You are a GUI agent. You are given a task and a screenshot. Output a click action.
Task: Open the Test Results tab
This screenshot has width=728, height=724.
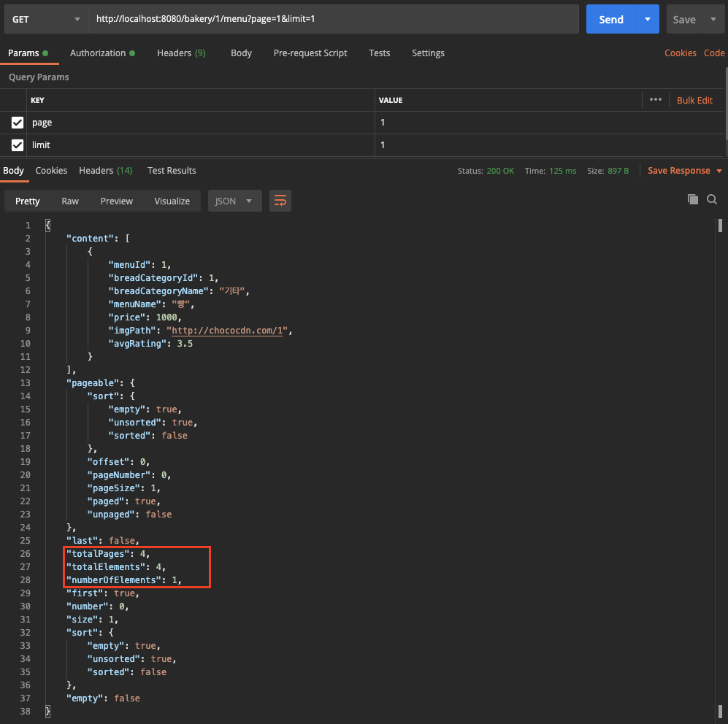tap(172, 170)
